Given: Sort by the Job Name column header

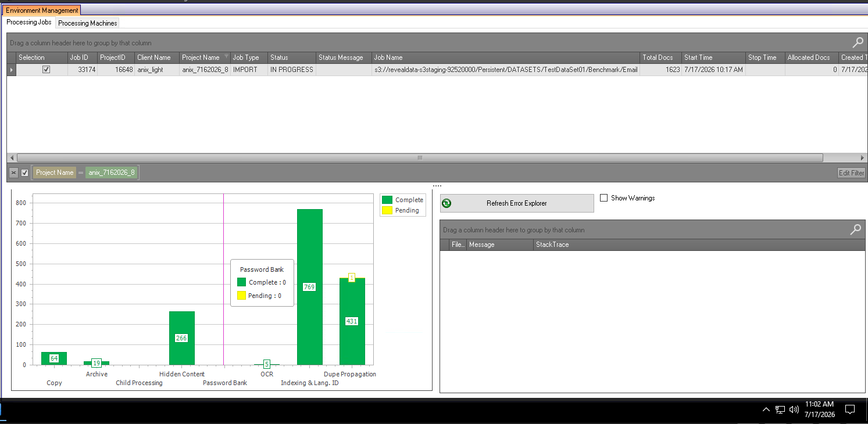Looking at the screenshot, I should pos(506,58).
